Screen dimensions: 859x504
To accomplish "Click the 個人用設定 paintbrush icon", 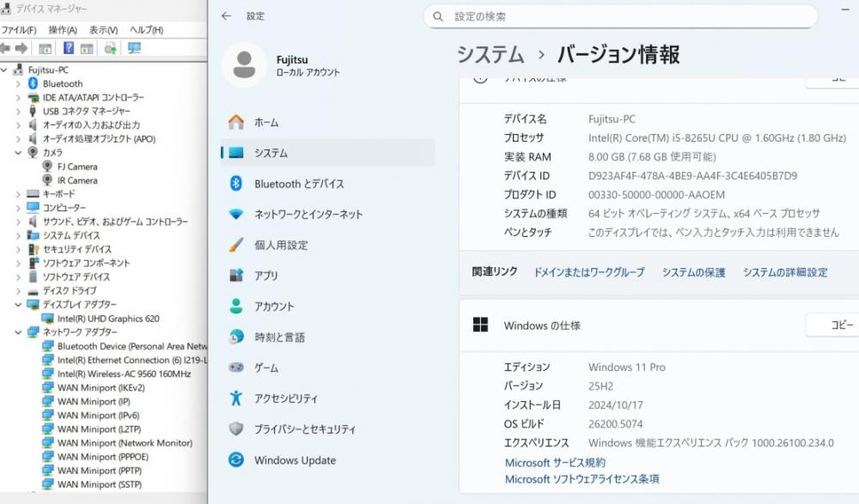I will pyautogui.click(x=236, y=245).
